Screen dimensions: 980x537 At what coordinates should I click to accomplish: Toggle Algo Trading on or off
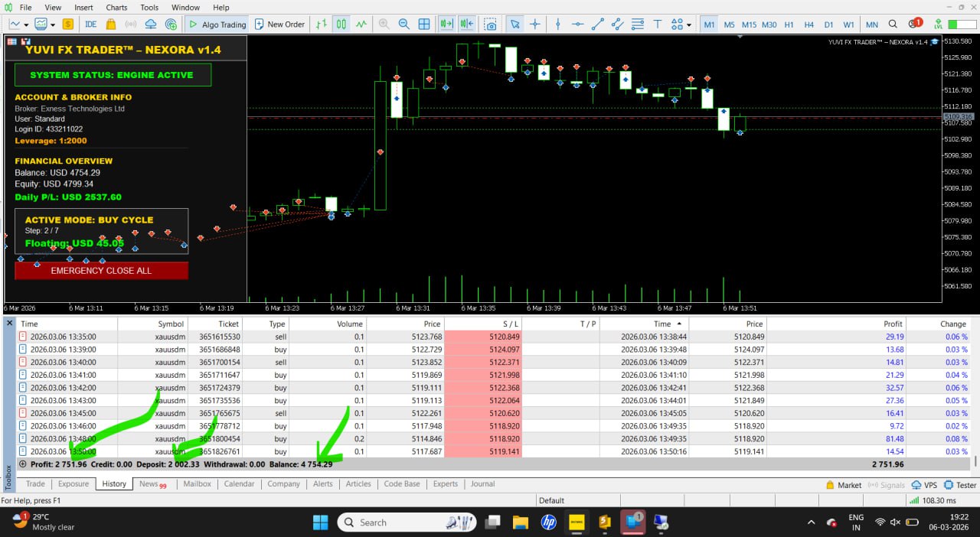coord(217,24)
